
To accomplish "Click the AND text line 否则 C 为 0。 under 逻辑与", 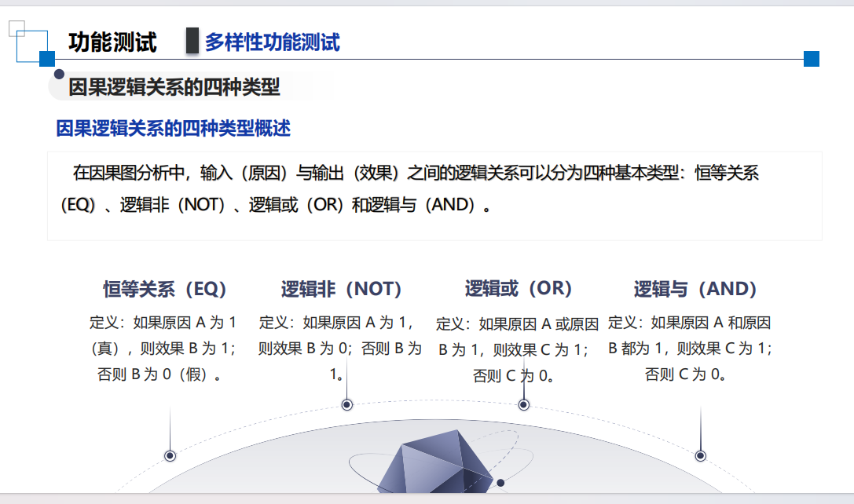I will pos(685,374).
